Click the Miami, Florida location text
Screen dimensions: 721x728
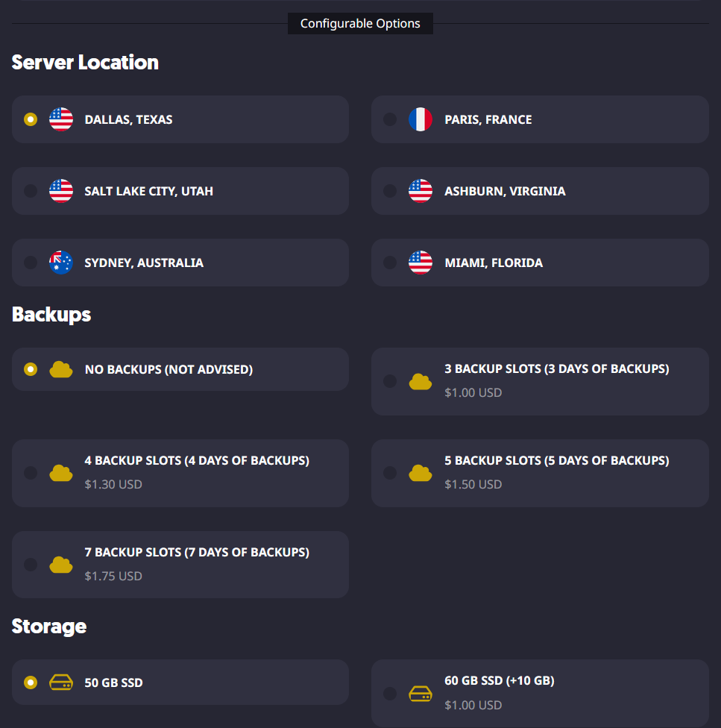click(x=494, y=263)
